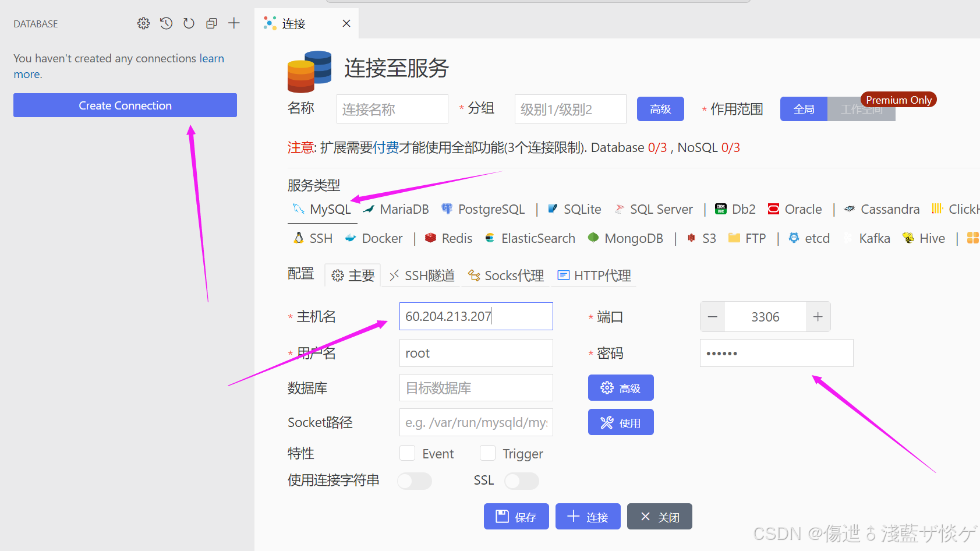Click the 目标数据库 database input field
The image size is (980, 551).
476,388
